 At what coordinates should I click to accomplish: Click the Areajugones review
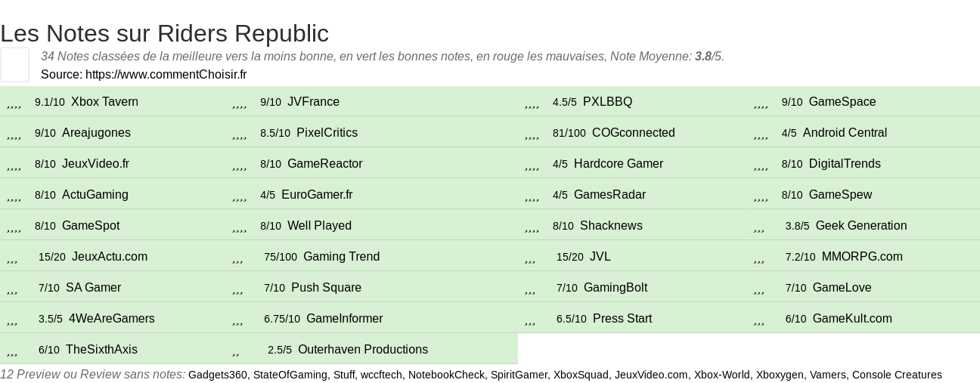click(96, 133)
